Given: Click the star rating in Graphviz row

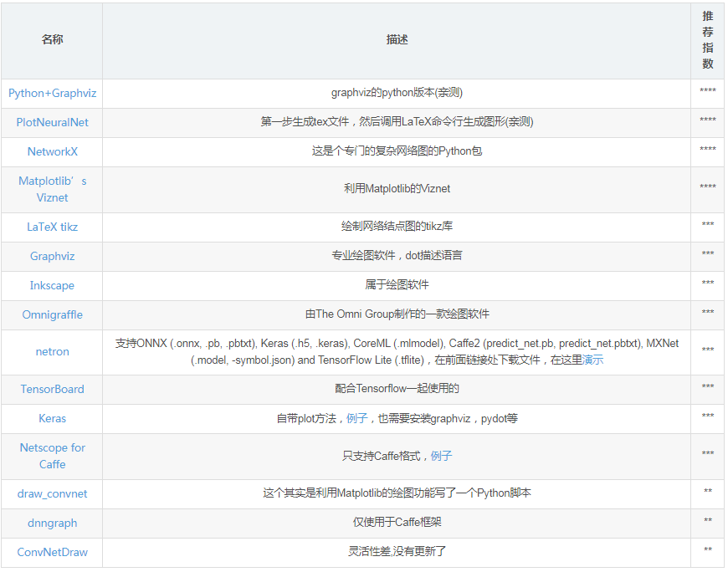Looking at the screenshot, I should point(708,253).
